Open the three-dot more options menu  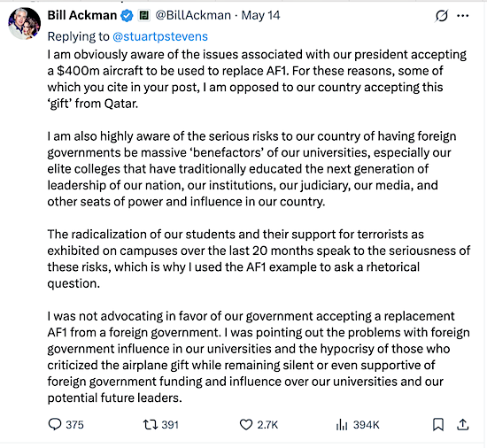(x=463, y=16)
